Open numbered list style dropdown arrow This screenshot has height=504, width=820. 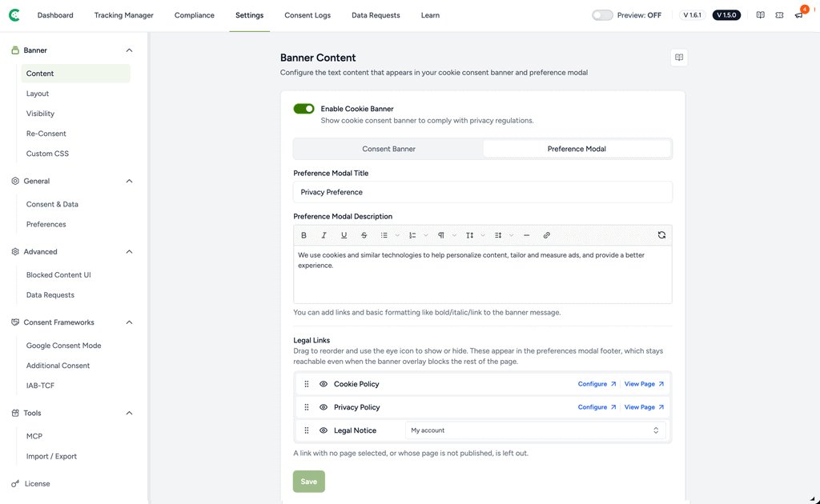[426, 235]
